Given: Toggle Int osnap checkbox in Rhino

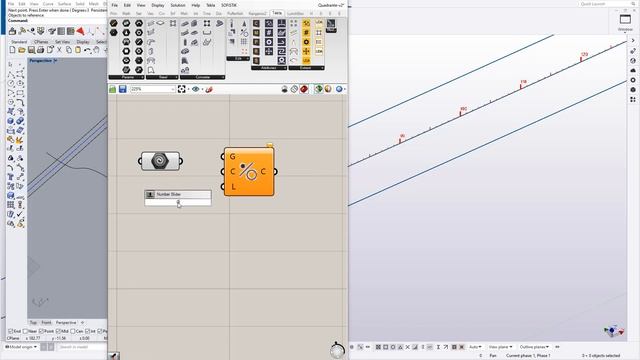Looking at the screenshot, I should (x=87, y=331).
